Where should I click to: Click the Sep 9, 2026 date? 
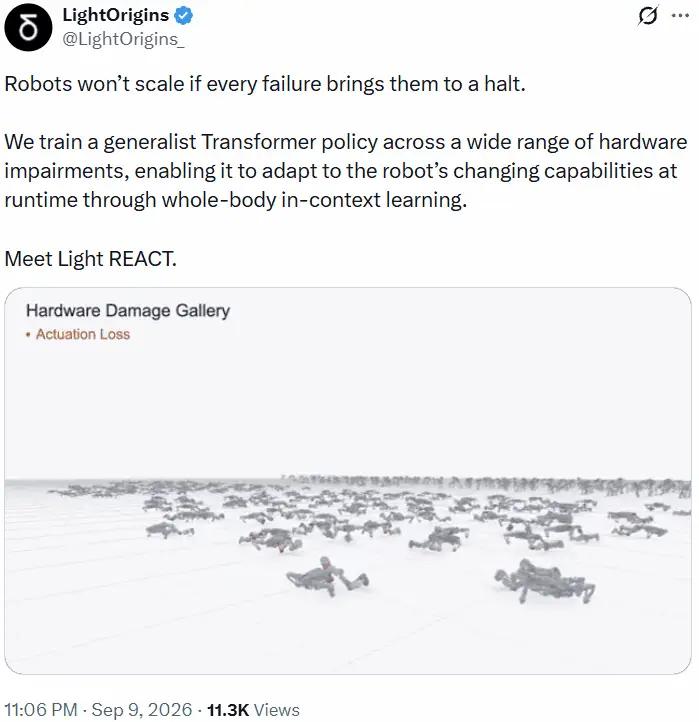coord(142,710)
